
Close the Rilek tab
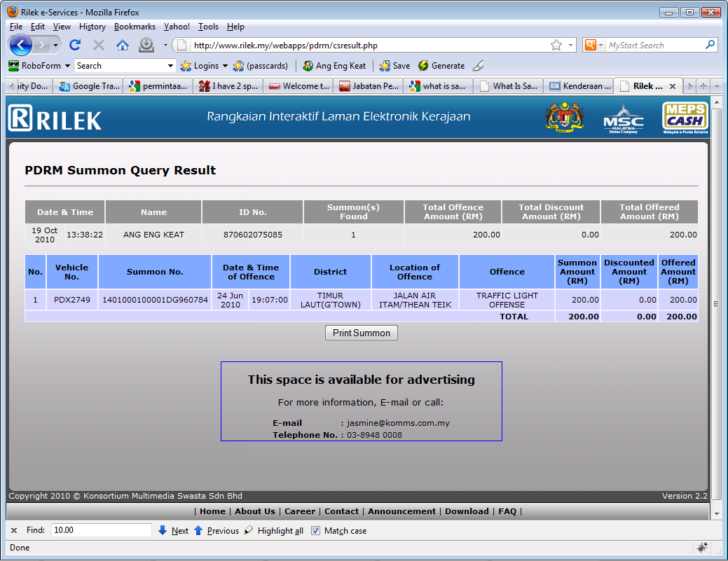point(672,86)
